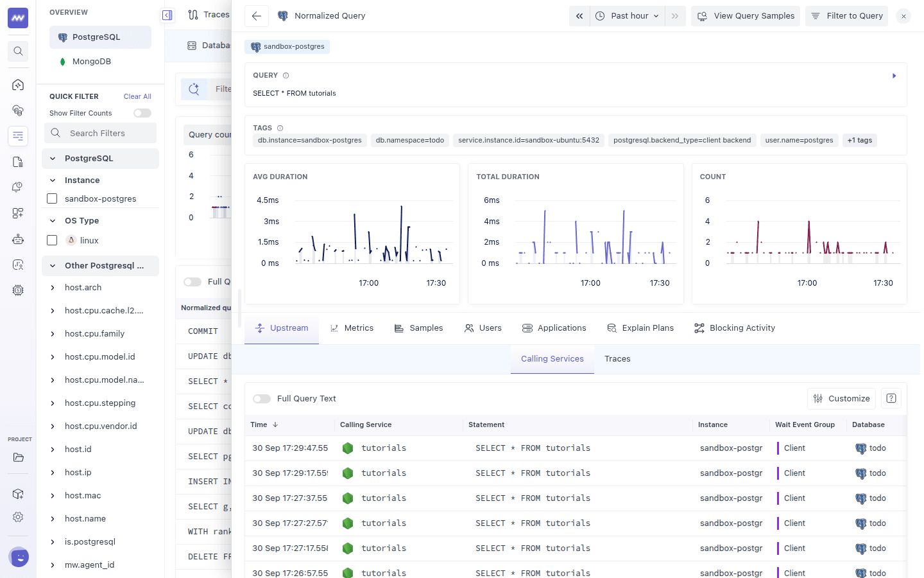Open the Past hour time dropdown
This screenshot has width=924, height=578.
click(x=628, y=16)
